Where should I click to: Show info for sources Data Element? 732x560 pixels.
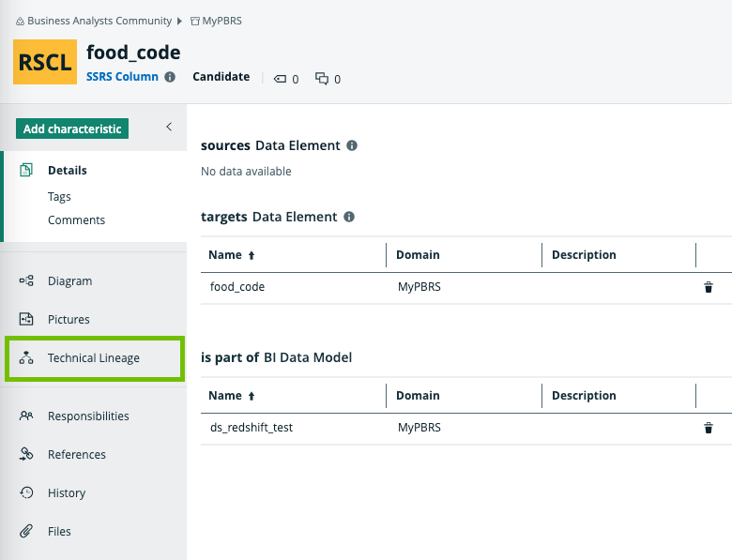click(x=351, y=146)
